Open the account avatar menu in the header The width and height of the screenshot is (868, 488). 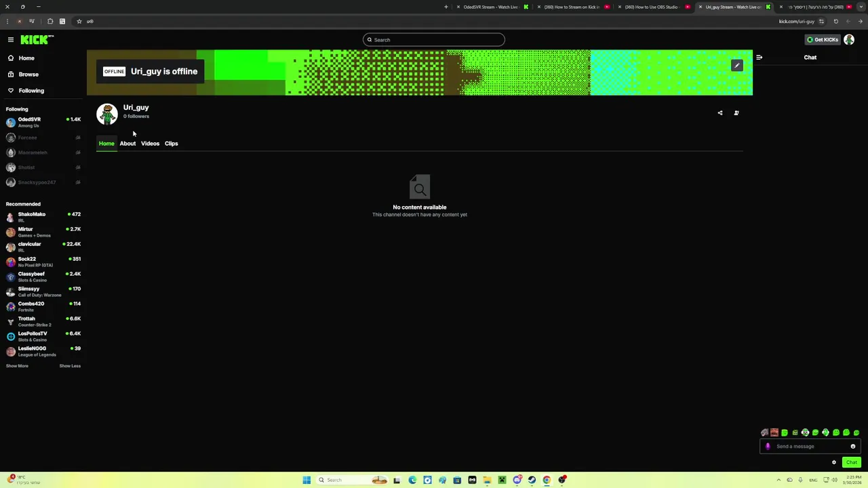pyautogui.click(x=849, y=39)
